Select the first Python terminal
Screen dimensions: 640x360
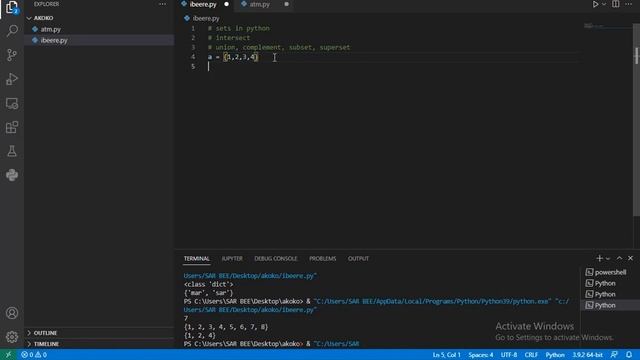610,283
